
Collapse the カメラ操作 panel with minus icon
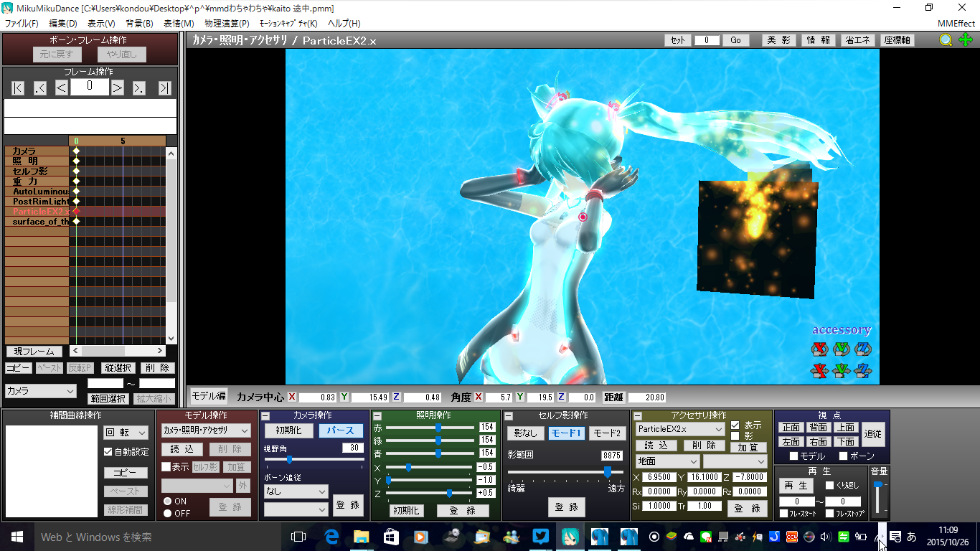tap(265, 416)
